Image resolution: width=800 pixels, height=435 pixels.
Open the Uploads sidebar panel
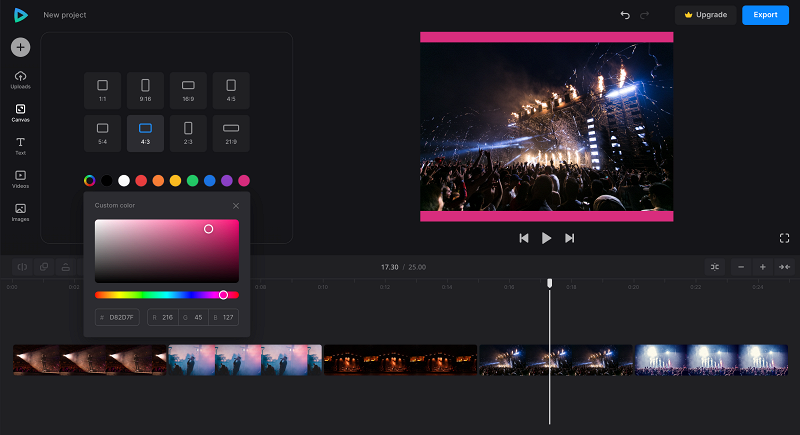20,80
